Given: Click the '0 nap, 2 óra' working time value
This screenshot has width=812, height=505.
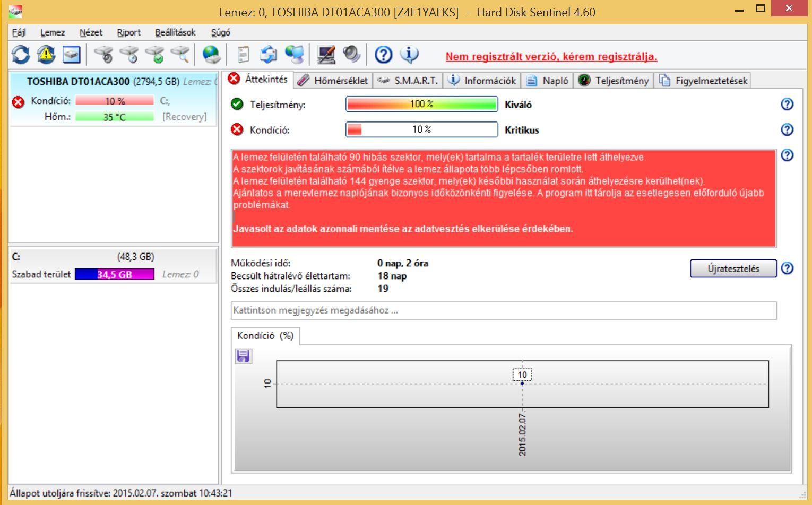Looking at the screenshot, I should pyautogui.click(x=403, y=263).
